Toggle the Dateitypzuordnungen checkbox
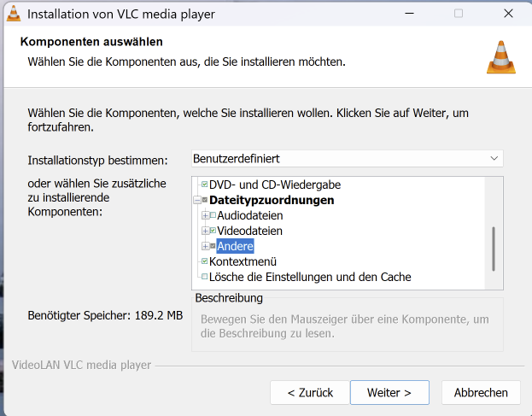 click(205, 200)
